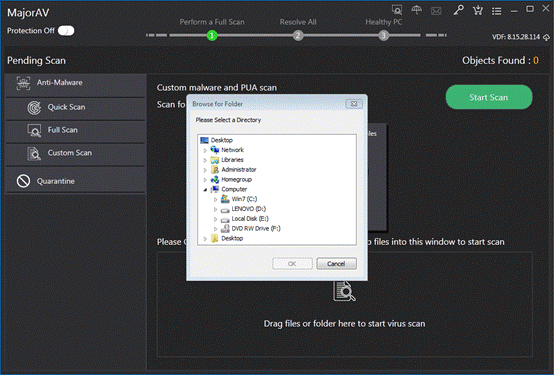
Task: Expand the Libraries node arrow
Action: (205, 160)
